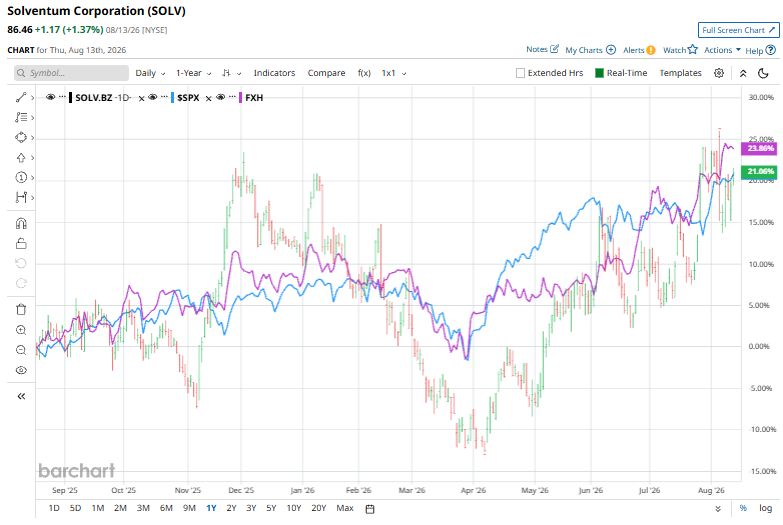Enable the Extended Hrs checkbox
783x525 pixels.
click(520, 73)
